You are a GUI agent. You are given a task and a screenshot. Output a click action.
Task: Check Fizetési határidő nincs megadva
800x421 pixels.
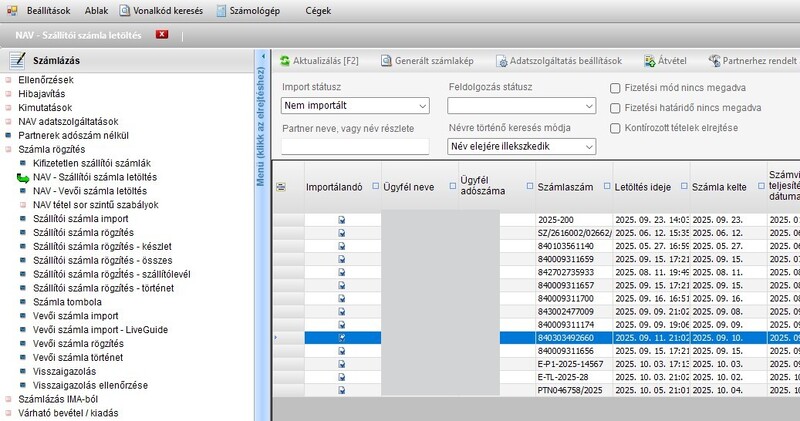click(616, 107)
